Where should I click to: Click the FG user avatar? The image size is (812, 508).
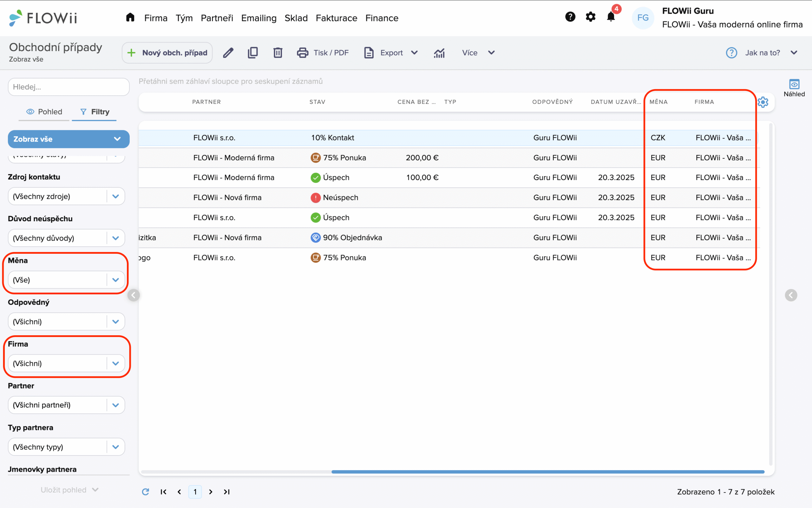pyautogui.click(x=643, y=17)
